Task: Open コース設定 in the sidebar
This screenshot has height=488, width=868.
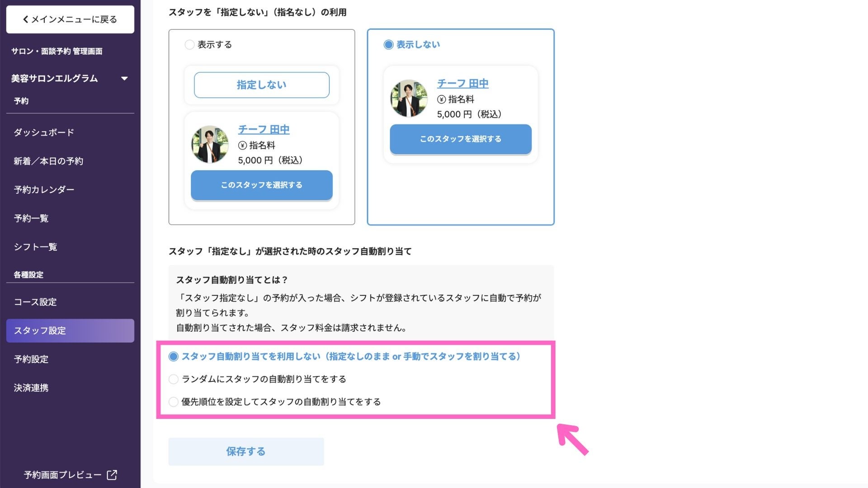Action: click(35, 302)
